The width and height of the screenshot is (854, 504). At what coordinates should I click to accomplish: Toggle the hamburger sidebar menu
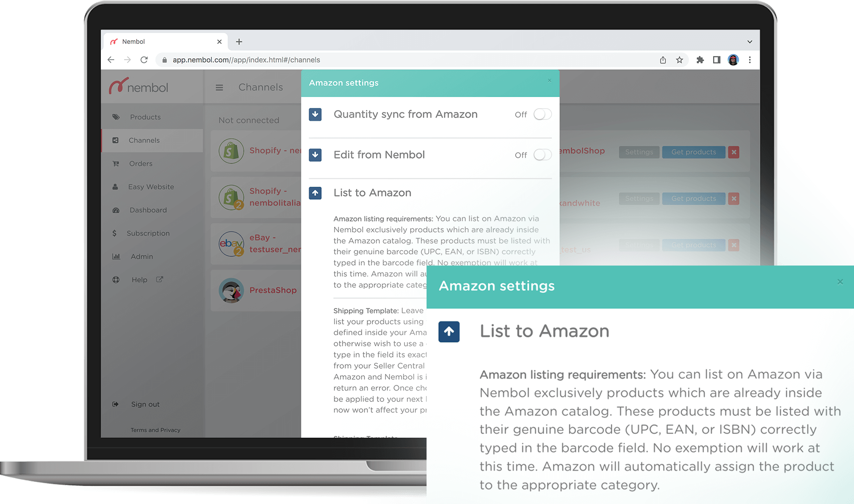coord(219,87)
